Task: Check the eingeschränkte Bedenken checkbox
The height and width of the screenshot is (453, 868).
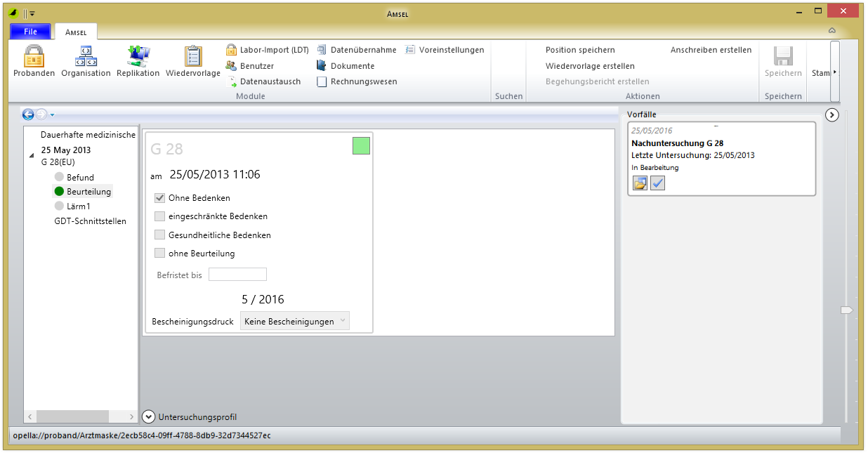Action: (x=160, y=216)
